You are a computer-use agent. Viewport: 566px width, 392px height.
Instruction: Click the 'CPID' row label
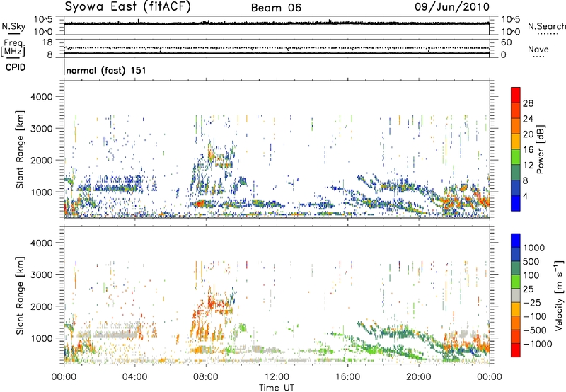(x=16, y=67)
